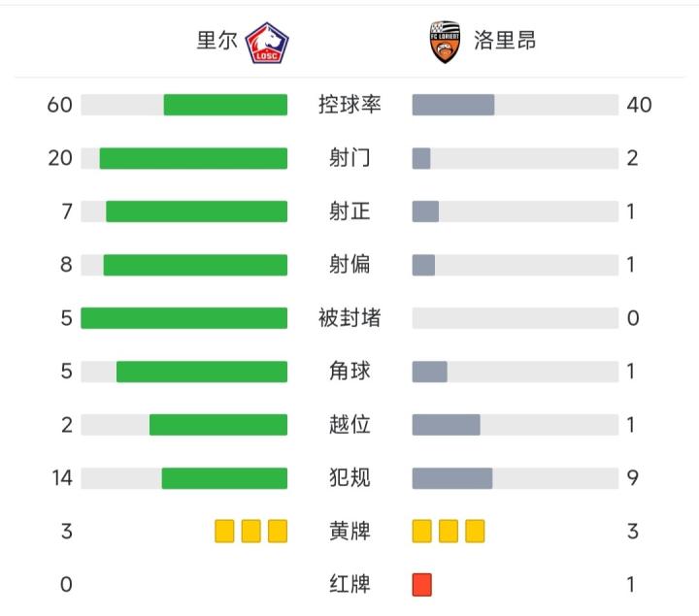Click the 红牌 red card label
Image resolution: width=699 pixels, height=616 pixels.
(349, 584)
